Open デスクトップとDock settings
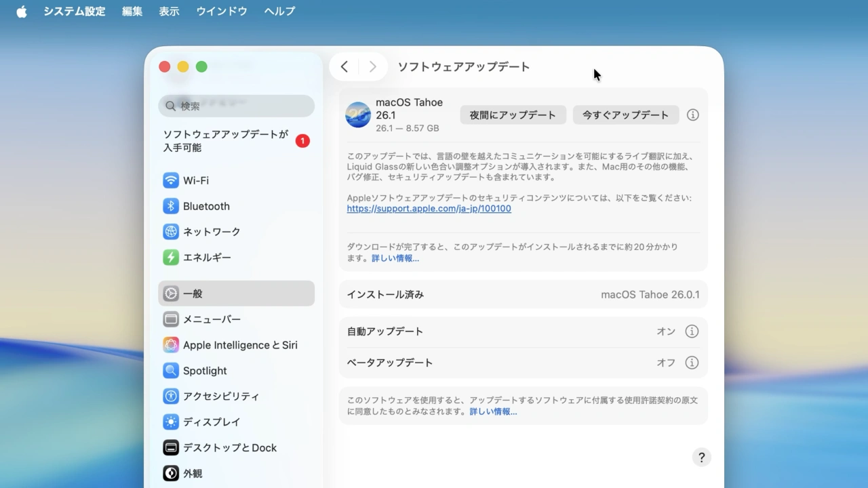This screenshot has width=868, height=488. tap(170, 447)
